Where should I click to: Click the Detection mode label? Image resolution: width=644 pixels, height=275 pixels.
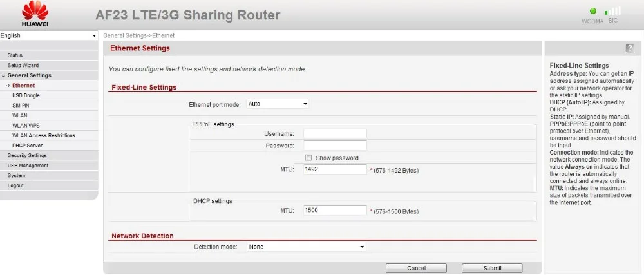coord(216,247)
